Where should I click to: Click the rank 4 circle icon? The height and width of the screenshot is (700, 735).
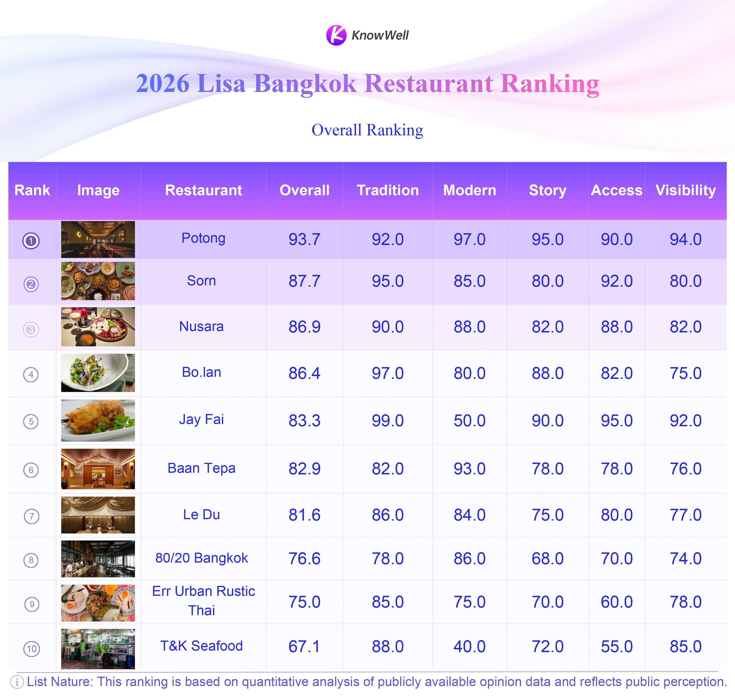(x=31, y=375)
